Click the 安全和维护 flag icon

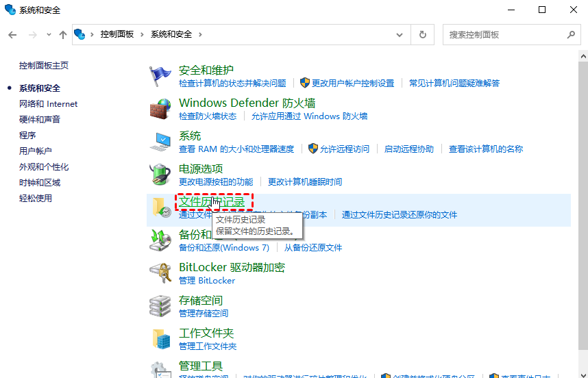(160, 75)
